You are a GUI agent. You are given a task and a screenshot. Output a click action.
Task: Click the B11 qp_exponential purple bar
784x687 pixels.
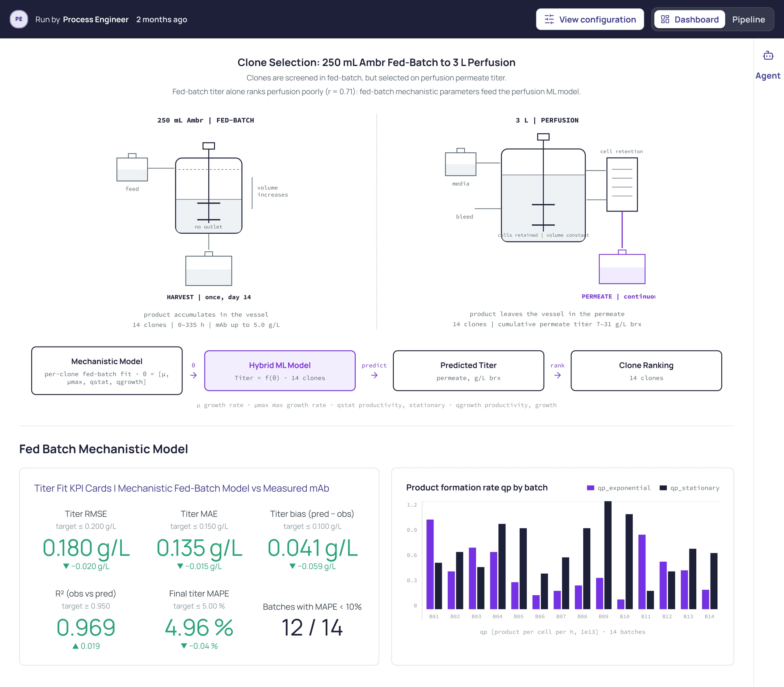[x=642, y=571]
